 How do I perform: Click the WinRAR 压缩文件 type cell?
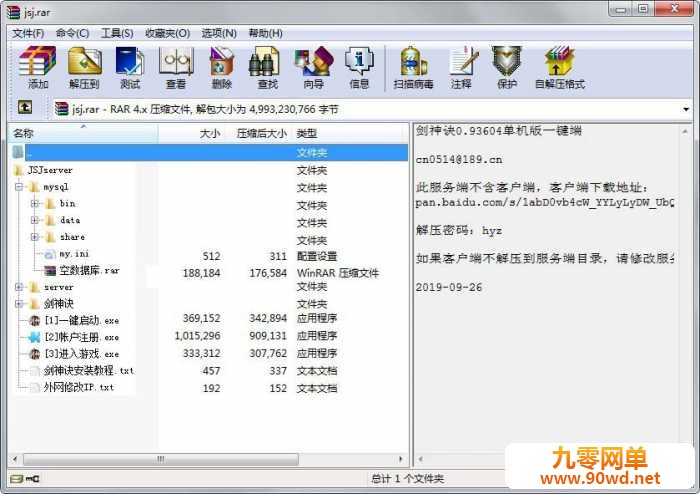[x=338, y=273]
